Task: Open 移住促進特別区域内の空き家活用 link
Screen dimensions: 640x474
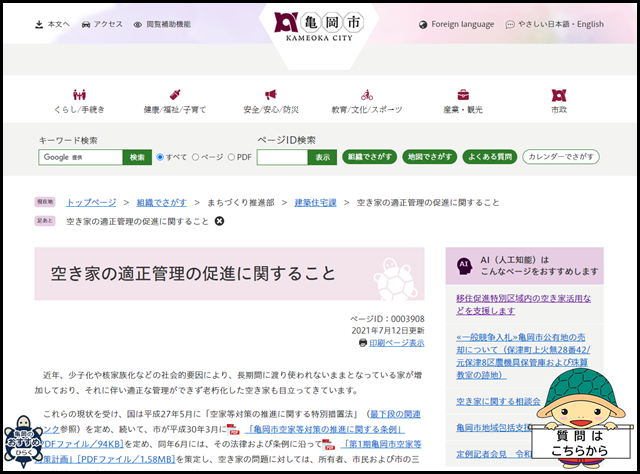Action: (523, 305)
